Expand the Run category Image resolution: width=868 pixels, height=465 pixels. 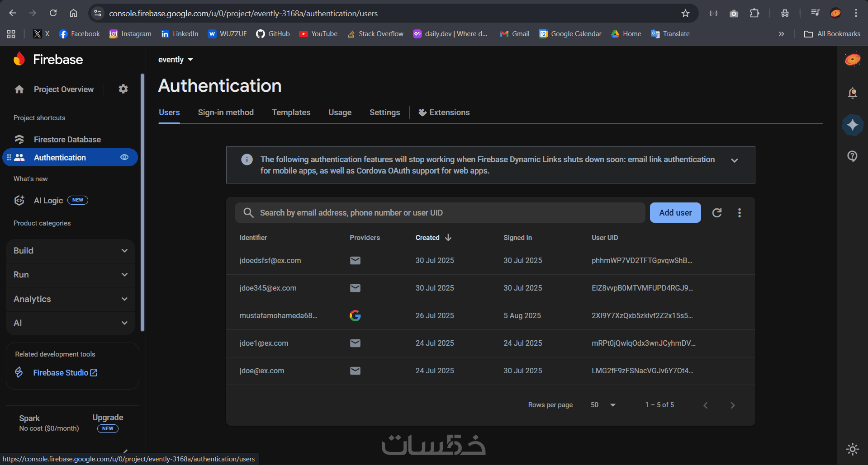pyautogui.click(x=70, y=275)
